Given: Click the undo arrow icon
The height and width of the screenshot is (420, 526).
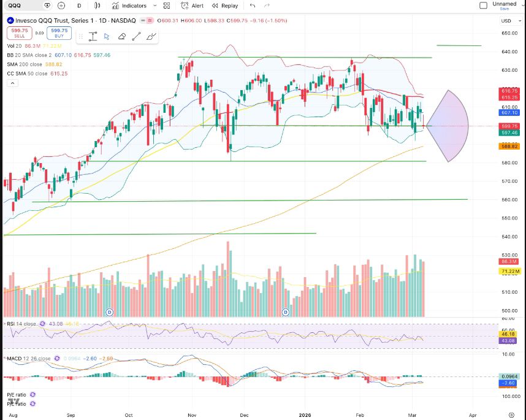Looking at the screenshot, I should pyautogui.click(x=253, y=6).
